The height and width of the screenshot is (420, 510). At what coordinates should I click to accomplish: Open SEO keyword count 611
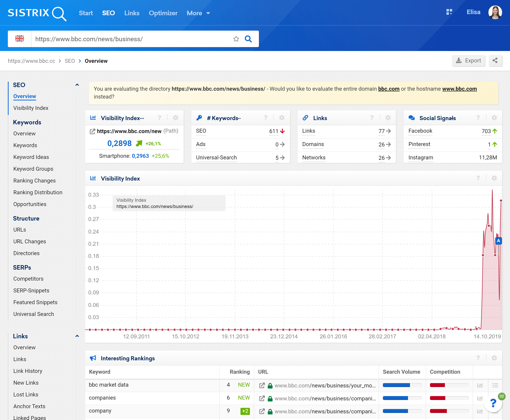click(274, 131)
